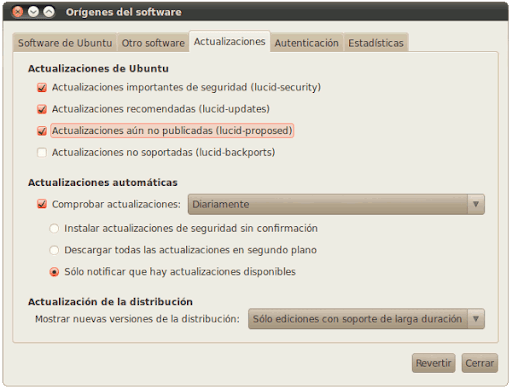The height and width of the screenshot is (389, 512).
Task: Disable lucid-proposed unpublished updates checkbox
Action: pos(42,131)
